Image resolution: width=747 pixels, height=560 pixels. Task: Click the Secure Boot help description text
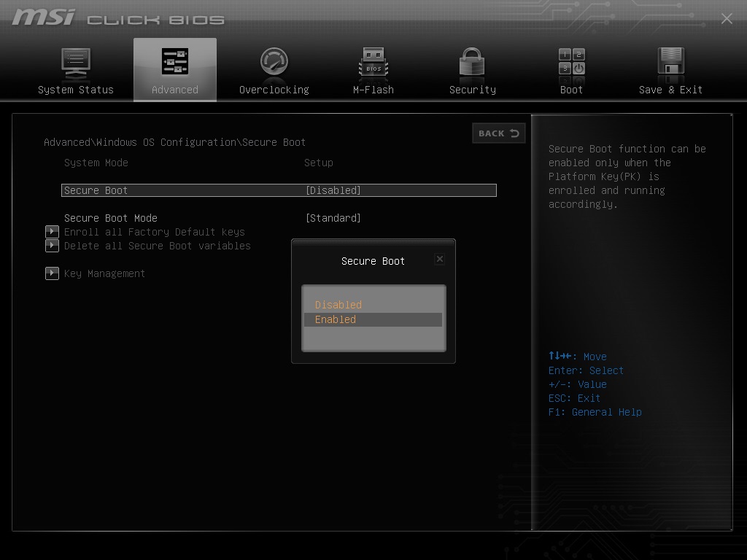pos(627,176)
